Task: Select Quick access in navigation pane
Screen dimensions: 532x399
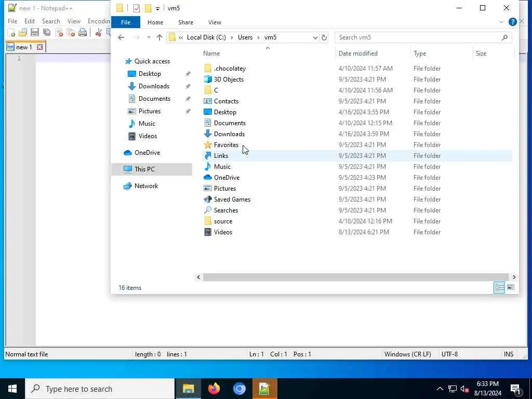Action: [152, 61]
